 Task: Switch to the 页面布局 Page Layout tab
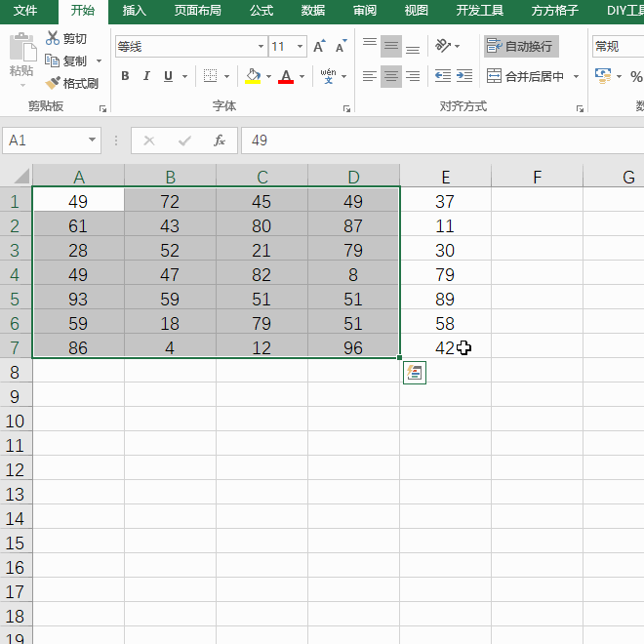point(197,10)
